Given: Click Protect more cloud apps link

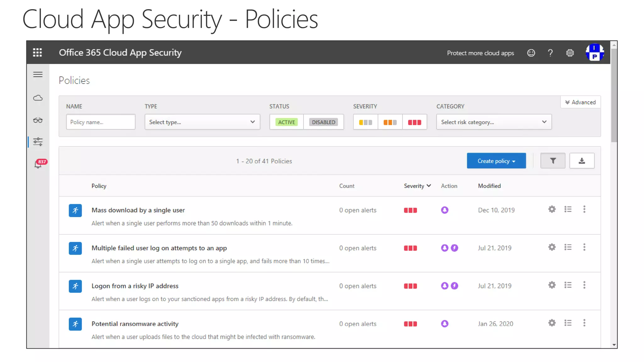Looking at the screenshot, I should [480, 53].
